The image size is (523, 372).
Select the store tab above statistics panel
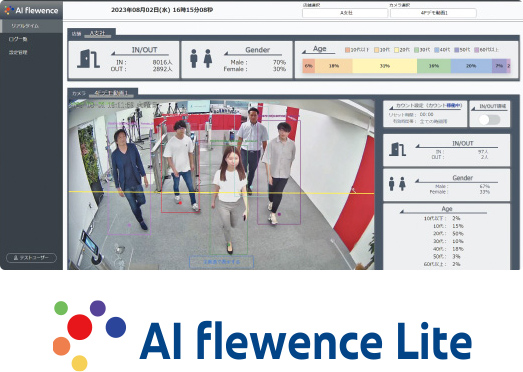click(x=92, y=33)
